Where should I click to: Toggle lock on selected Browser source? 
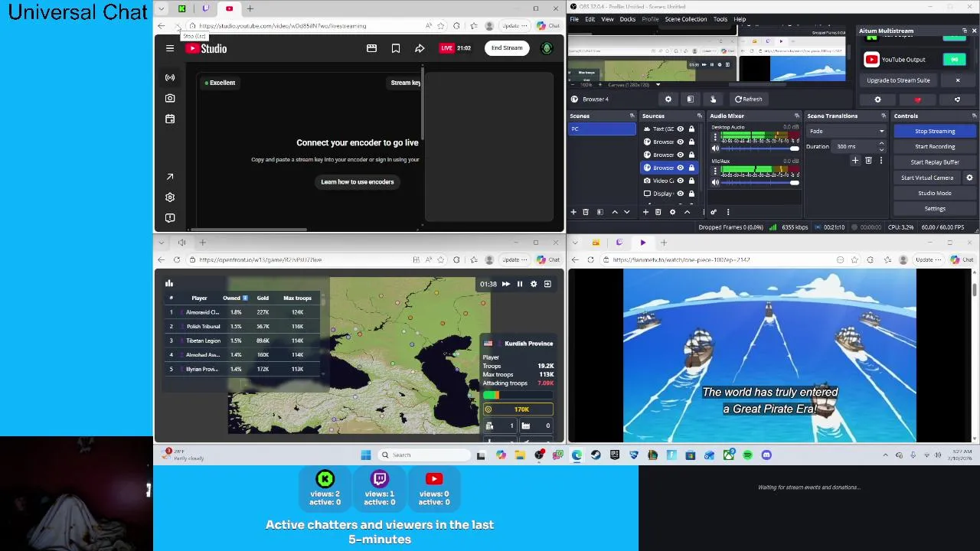coord(691,168)
